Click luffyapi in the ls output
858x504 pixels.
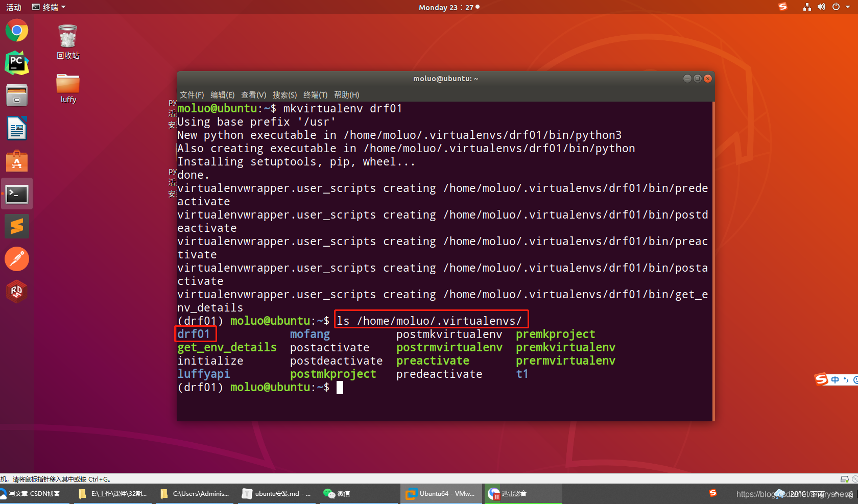coord(204,374)
